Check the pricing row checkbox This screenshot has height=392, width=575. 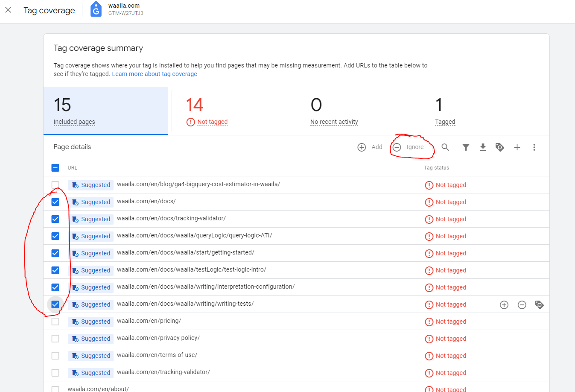(x=55, y=322)
